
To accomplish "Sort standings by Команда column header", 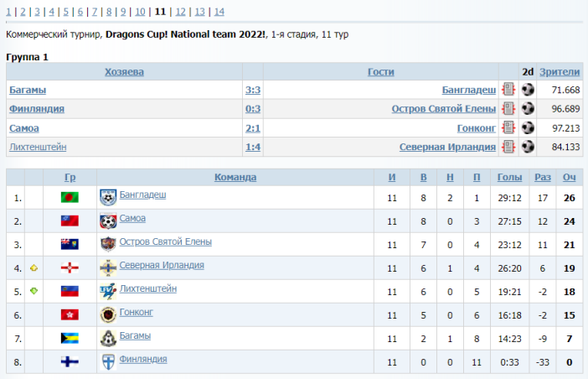I will pos(235,177).
